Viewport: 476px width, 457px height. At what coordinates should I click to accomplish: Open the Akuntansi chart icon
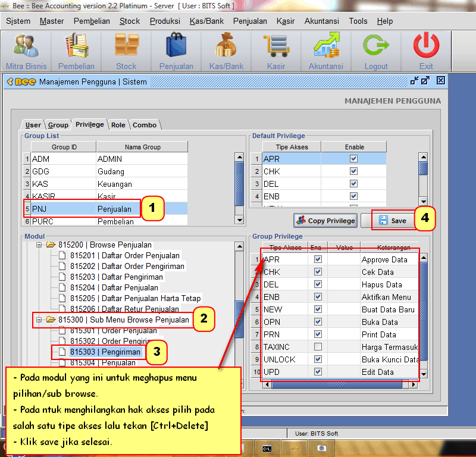click(x=326, y=46)
